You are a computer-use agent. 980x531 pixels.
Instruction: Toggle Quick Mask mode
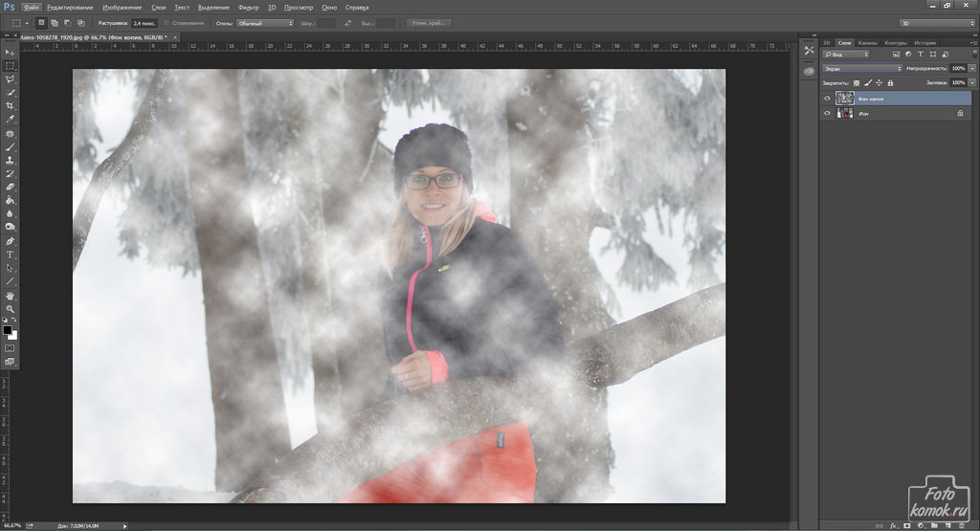[10, 348]
